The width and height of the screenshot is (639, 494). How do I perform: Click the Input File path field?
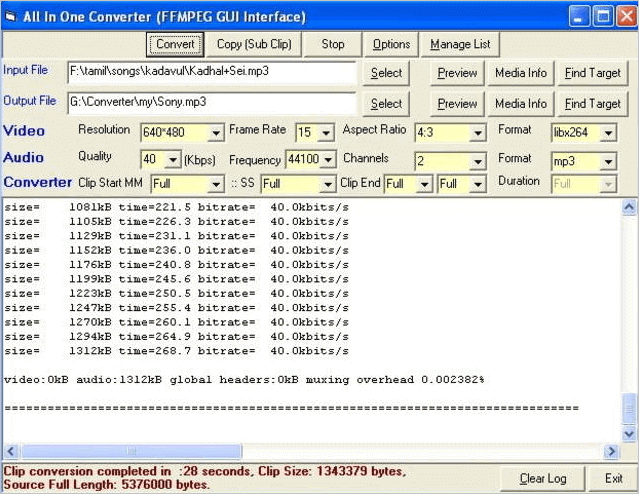tap(211, 73)
